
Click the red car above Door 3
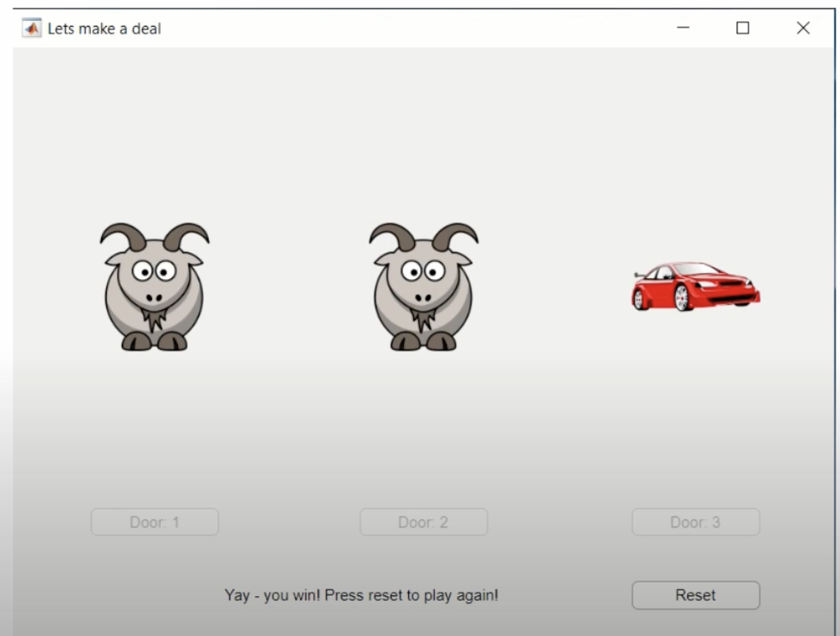tap(695, 286)
